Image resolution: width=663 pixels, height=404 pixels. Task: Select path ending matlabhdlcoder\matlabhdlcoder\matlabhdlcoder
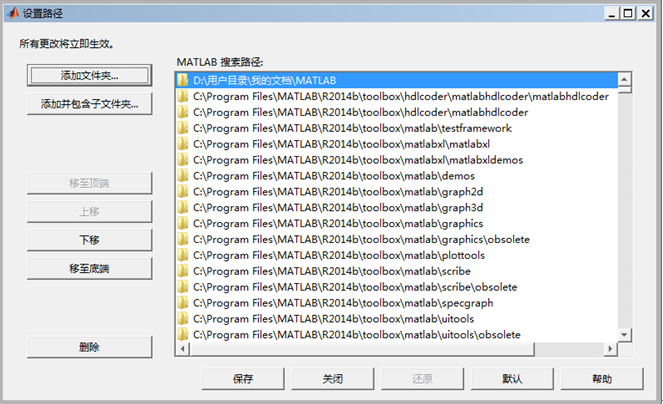[x=397, y=96]
